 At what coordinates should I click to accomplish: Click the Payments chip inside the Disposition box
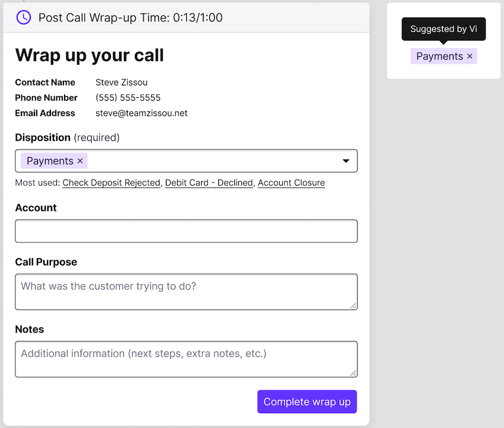click(50, 161)
